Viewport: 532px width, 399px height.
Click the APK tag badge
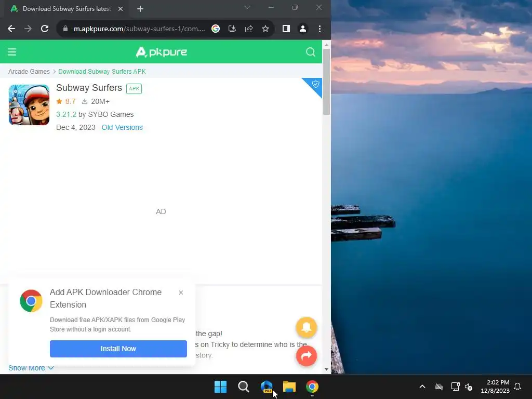tap(134, 88)
